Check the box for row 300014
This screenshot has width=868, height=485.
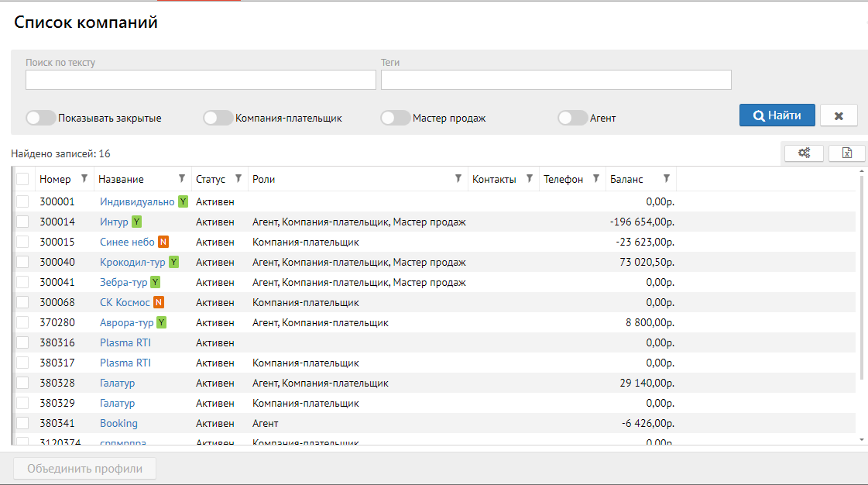tap(22, 222)
